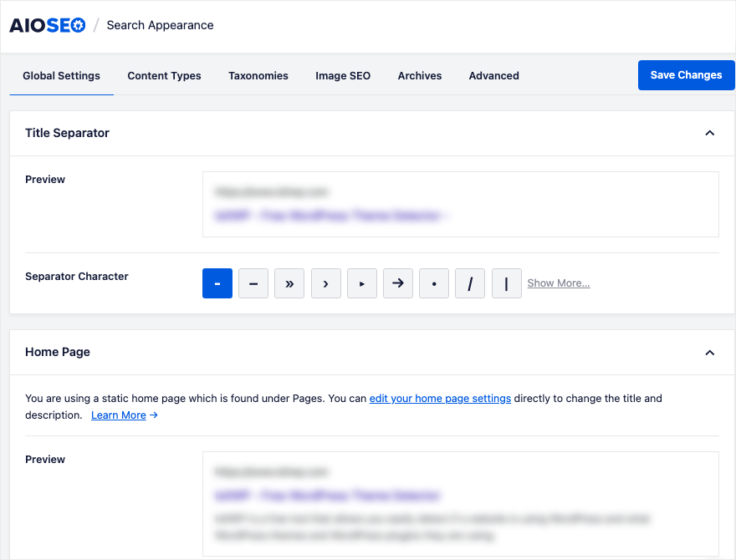Collapse the Title Separator section
Screen dimensions: 736x560
coord(710,133)
